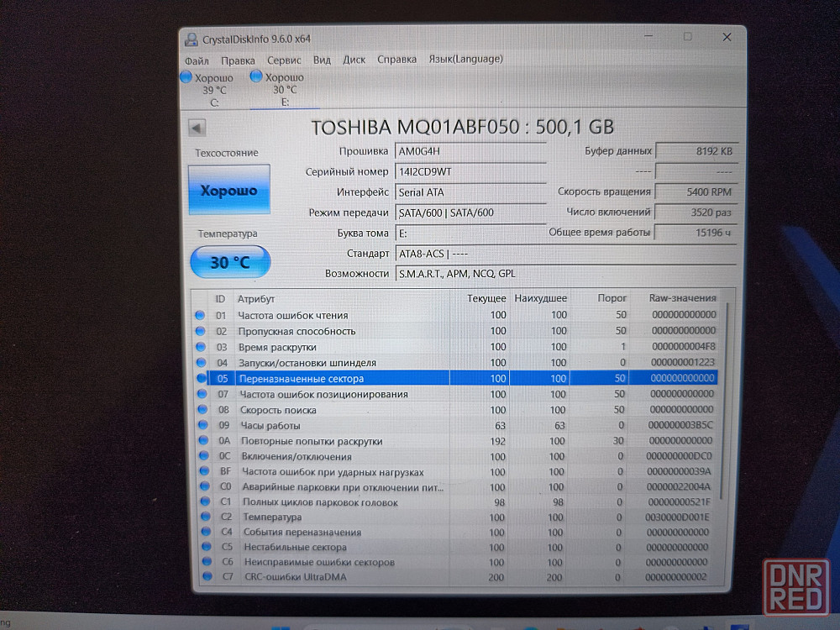Open the Язык(Language) menu
This screenshot has height=630, width=840.
[x=465, y=60]
